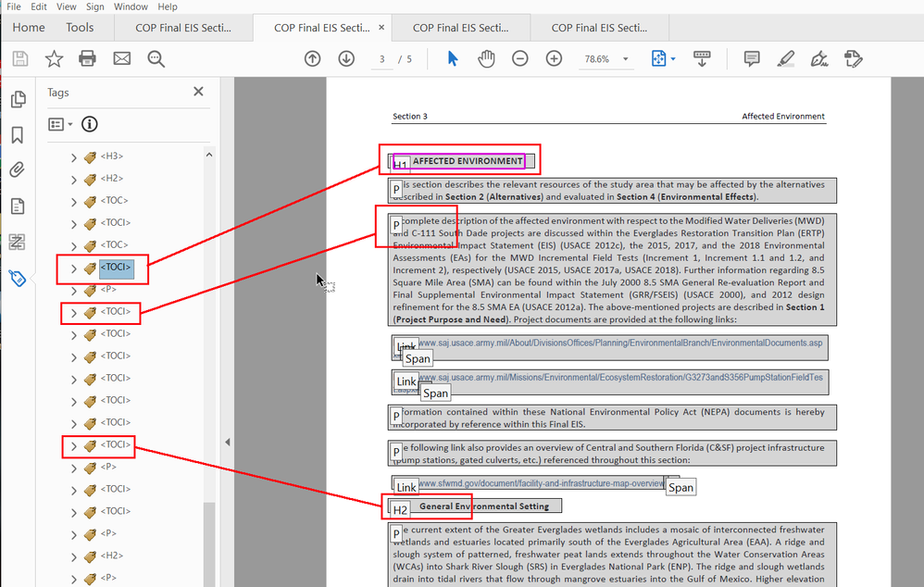Switch to the Home tab
Screen dimensions: 924x587
(29, 27)
